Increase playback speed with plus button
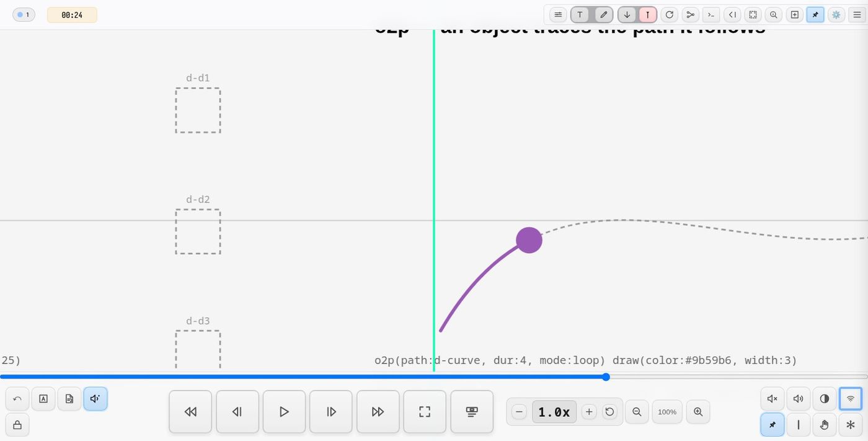This screenshot has width=868, height=441. click(x=589, y=412)
